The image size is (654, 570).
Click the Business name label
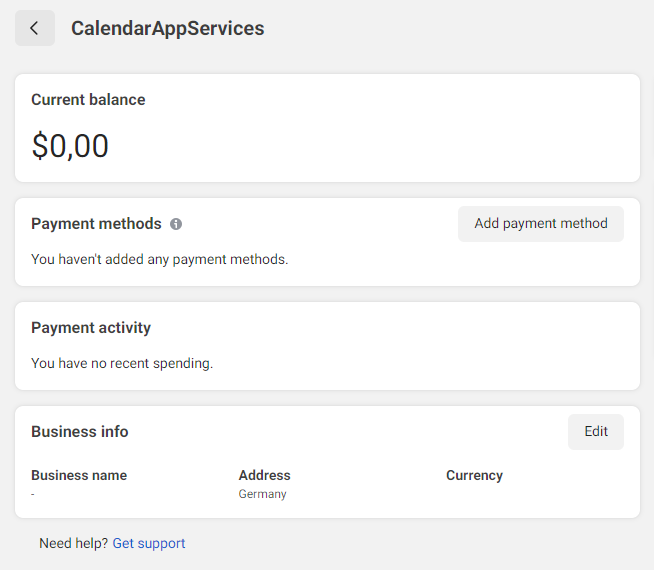(x=79, y=475)
